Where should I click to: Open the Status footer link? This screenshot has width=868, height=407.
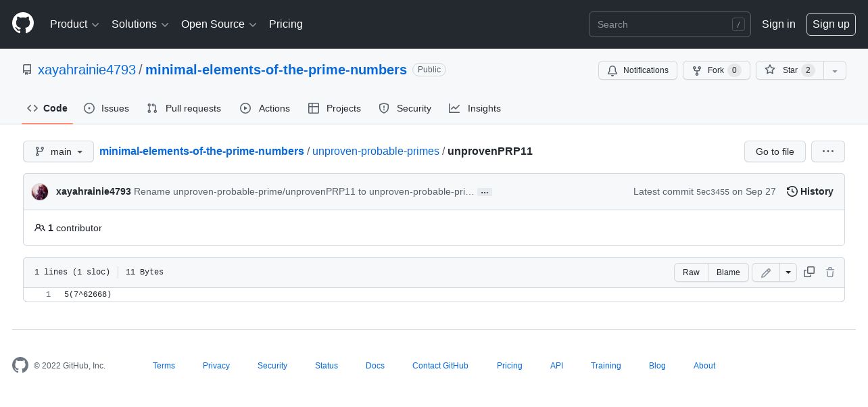point(327,366)
